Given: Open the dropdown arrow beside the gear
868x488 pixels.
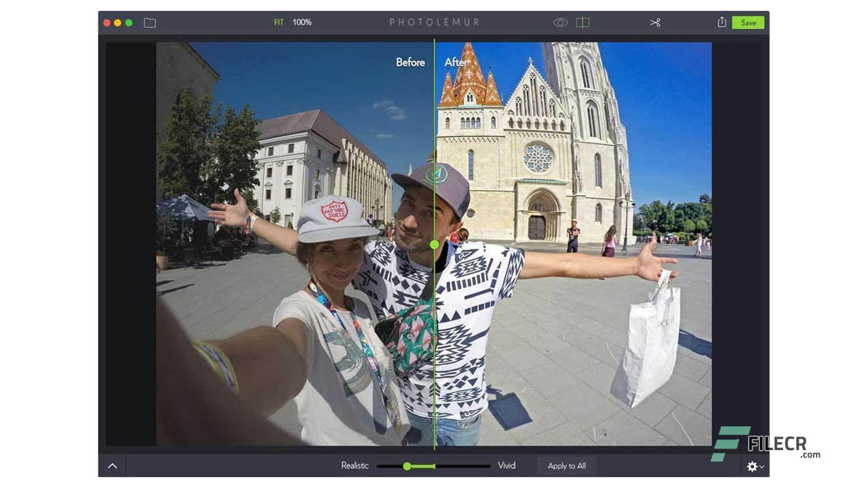Looking at the screenshot, I should (763, 467).
